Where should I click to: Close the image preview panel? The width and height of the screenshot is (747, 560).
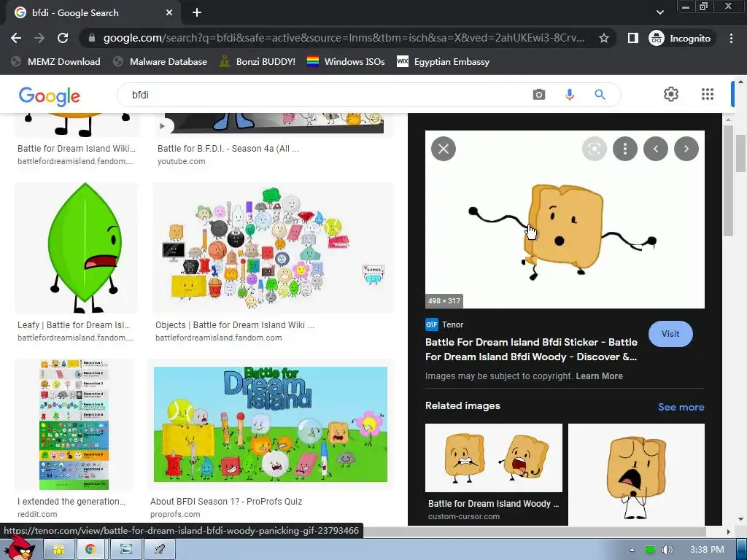point(444,149)
